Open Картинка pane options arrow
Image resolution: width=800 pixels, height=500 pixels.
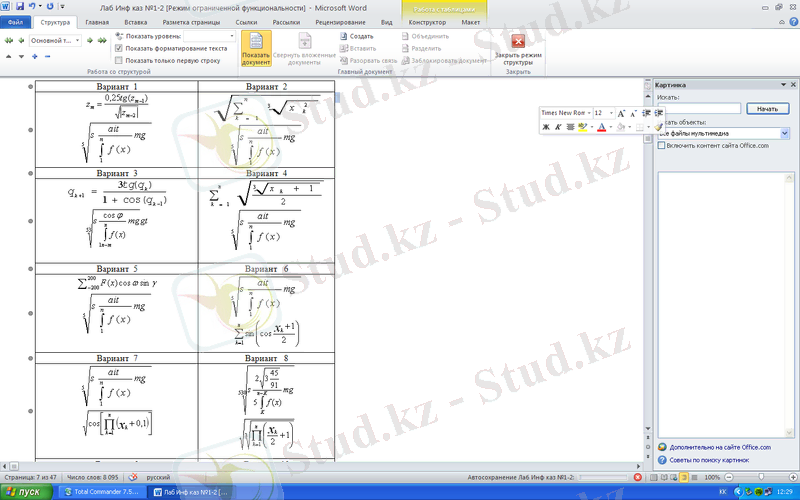pos(784,85)
